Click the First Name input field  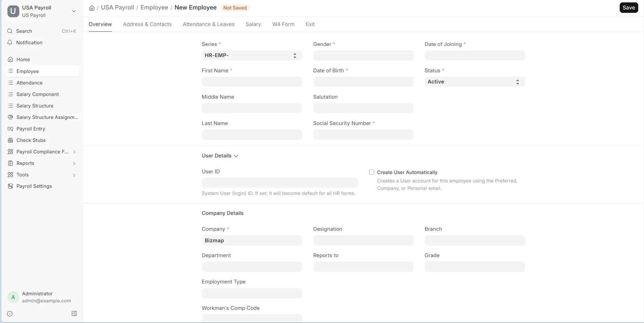point(252,82)
